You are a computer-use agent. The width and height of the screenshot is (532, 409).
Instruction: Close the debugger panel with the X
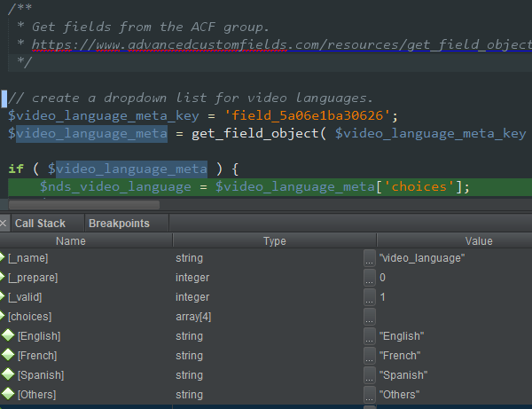pos(4,224)
